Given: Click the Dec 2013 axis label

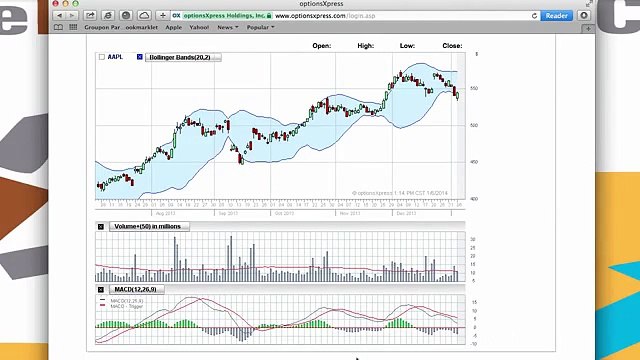Looking at the screenshot, I should pyautogui.click(x=406, y=213).
